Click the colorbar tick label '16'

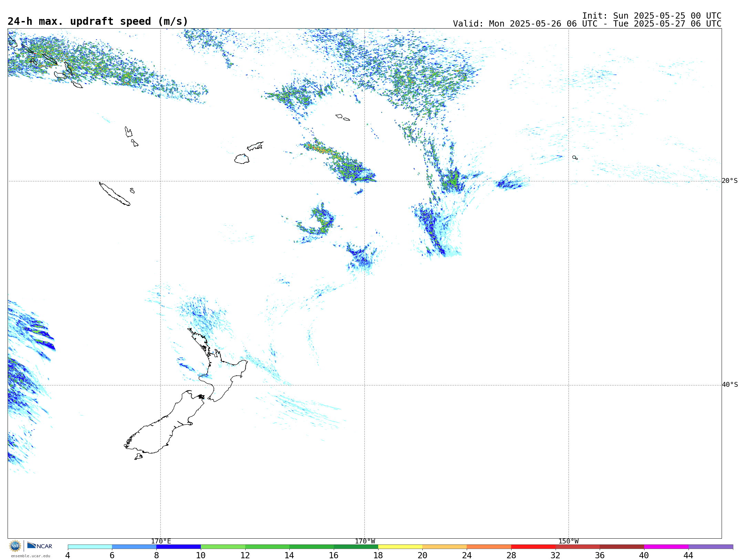(334, 556)
